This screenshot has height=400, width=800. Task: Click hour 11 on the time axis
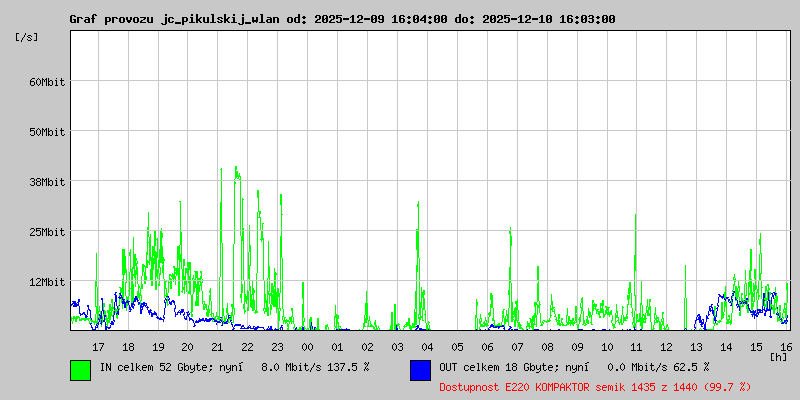pyautogui.click(x=638, y=346)
